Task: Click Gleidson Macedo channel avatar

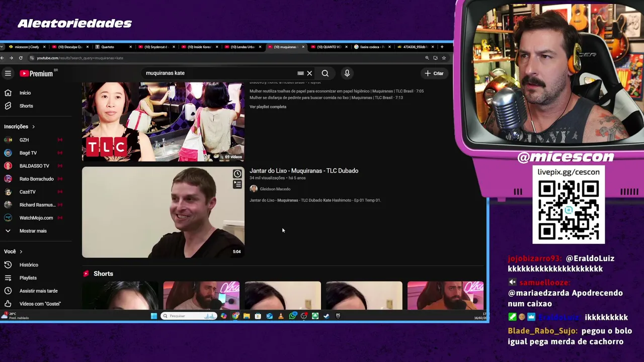Action: click(254, 189)
